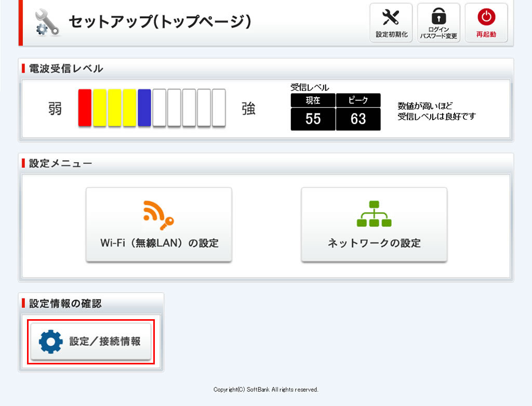Open 設定／接続情報 button

tap(90, 341)
